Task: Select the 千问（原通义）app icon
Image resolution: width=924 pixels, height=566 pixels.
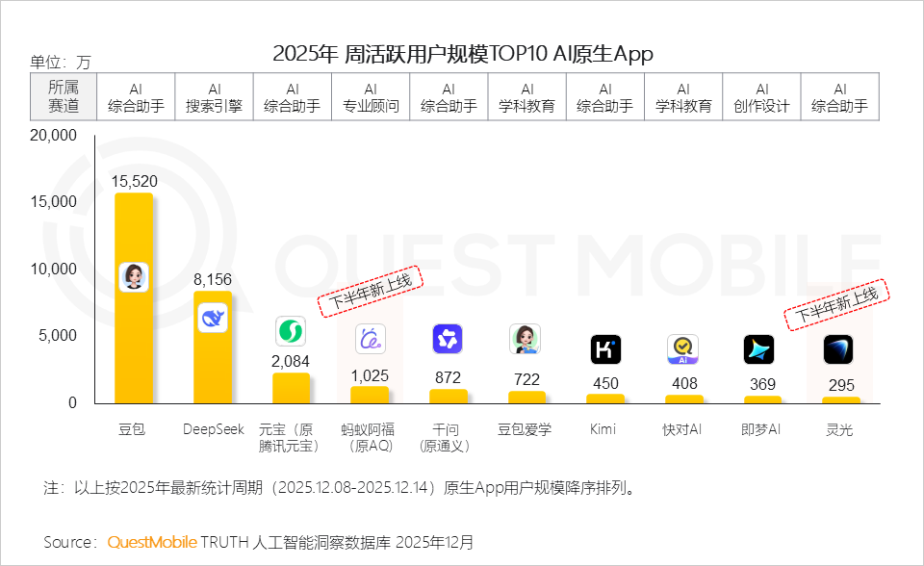Action: [x=449, y=339]
